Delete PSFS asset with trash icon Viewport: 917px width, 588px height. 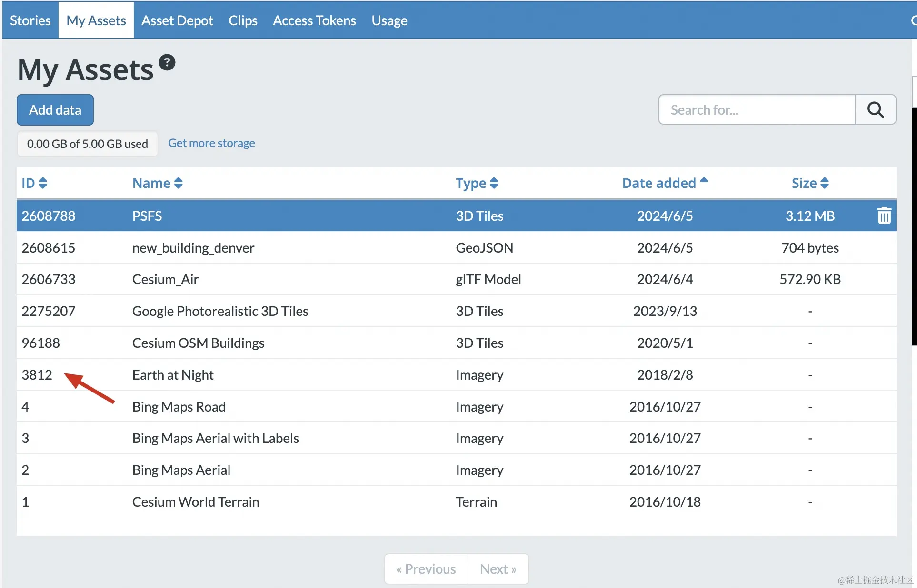(884, 216)
